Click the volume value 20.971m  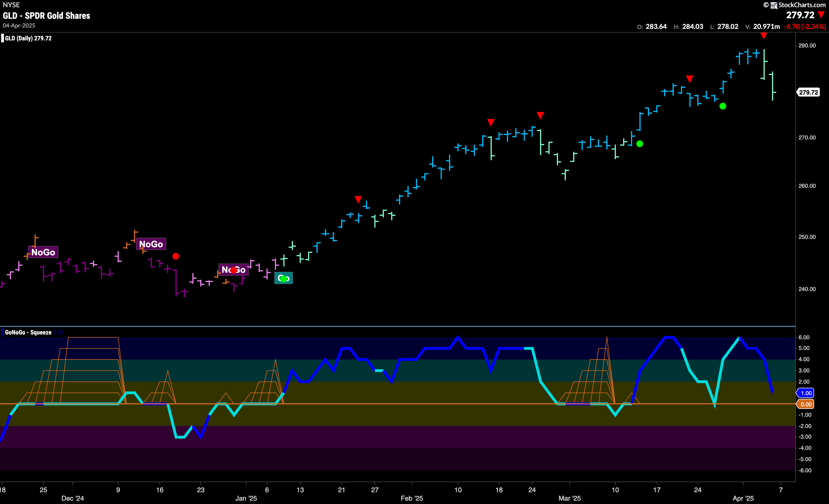[766, 27]
